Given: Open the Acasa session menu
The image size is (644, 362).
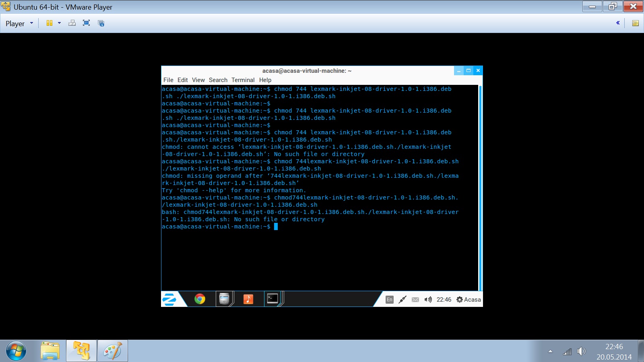Looking at the screenshot, I should [469, 300].
